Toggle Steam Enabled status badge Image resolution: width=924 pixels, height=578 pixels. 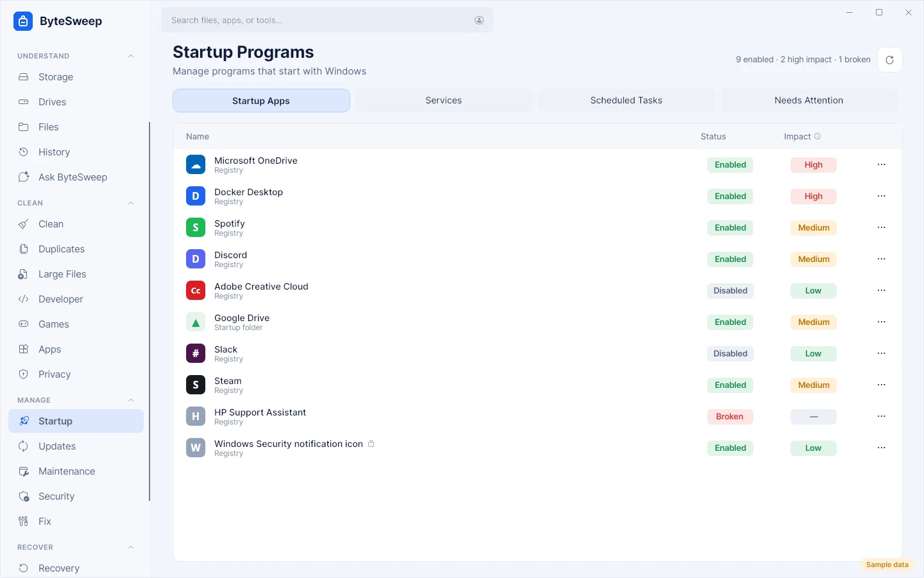730,385
